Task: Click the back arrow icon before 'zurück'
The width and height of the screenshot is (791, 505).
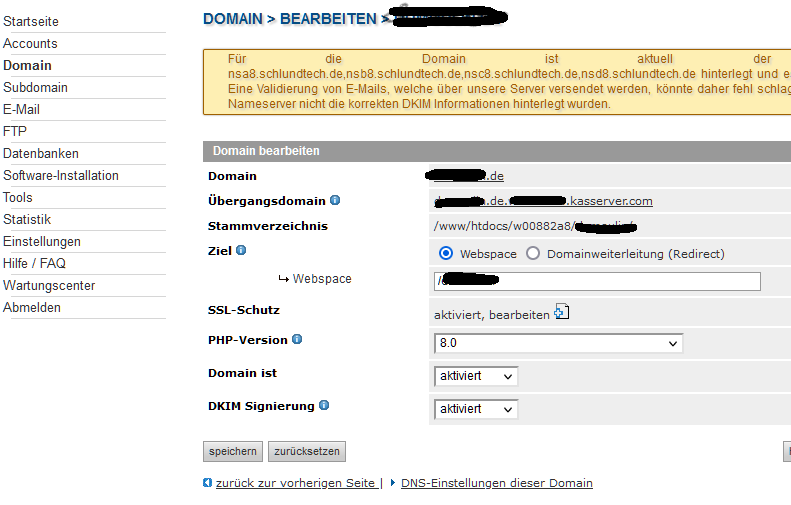Action: coord(207,483)
